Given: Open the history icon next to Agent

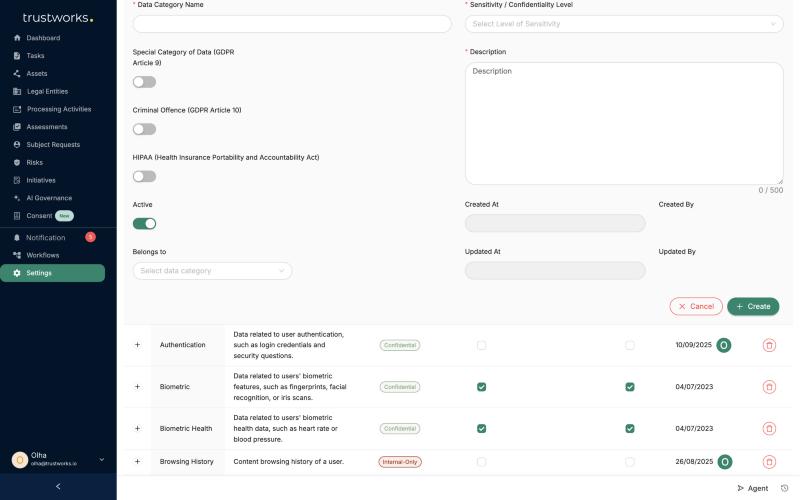Looking at the screenshot, I should [785, 488].
